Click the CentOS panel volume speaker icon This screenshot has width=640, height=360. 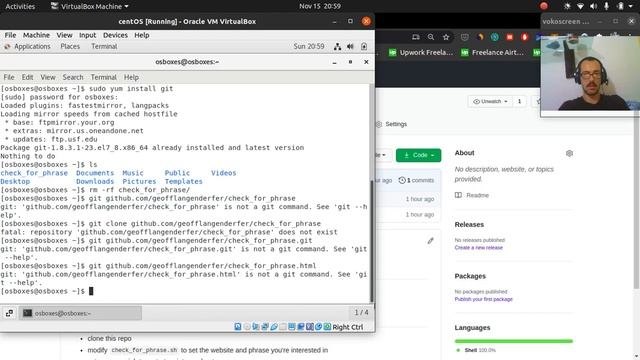coord(350,47)
